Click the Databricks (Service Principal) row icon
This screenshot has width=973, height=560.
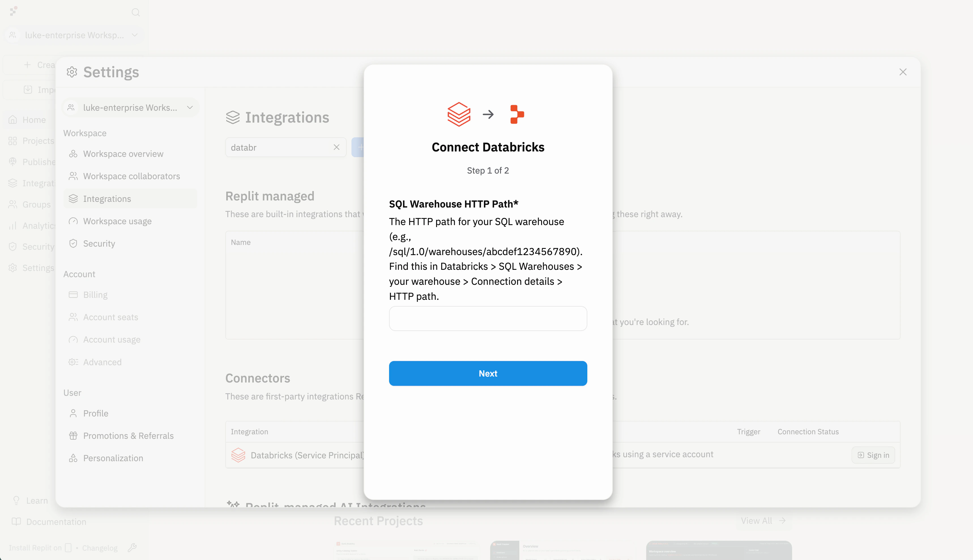(x=238, y=455)
